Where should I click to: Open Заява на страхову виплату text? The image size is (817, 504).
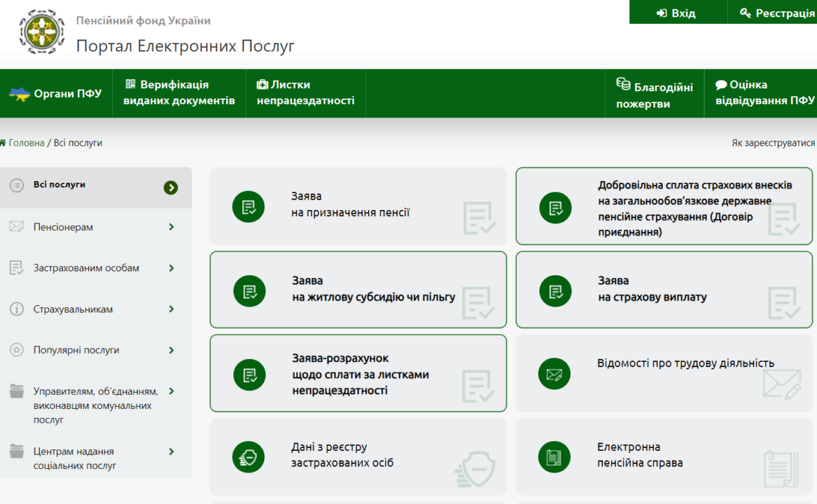pyautogui.click(x=652, y=288)
